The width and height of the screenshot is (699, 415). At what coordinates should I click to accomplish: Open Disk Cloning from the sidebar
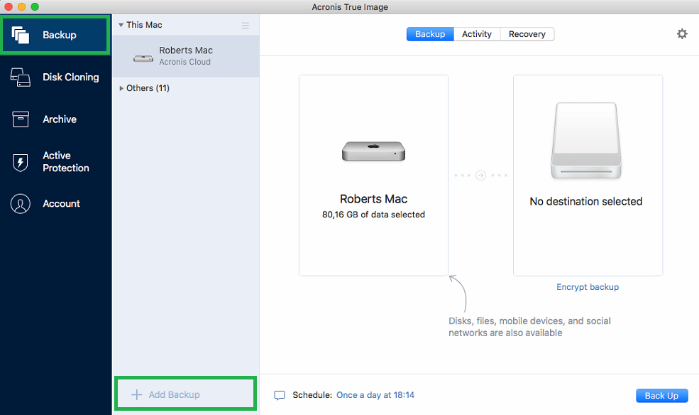point(56,77)
